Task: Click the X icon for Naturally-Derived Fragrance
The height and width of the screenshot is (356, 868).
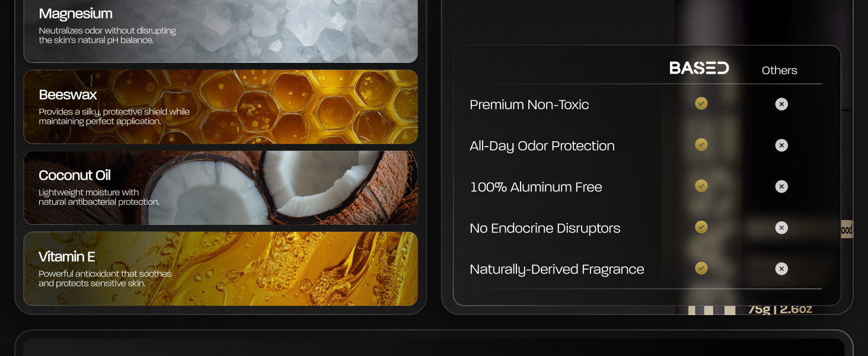Action: [781, 269]
